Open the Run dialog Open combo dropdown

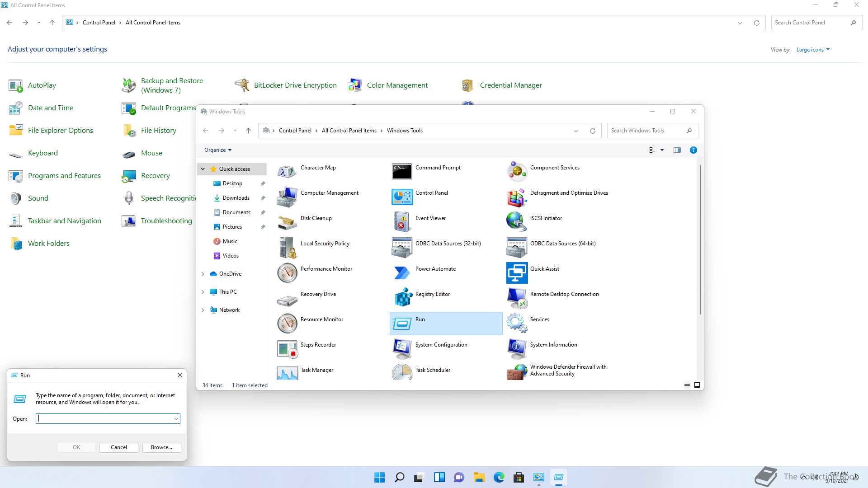176,419
